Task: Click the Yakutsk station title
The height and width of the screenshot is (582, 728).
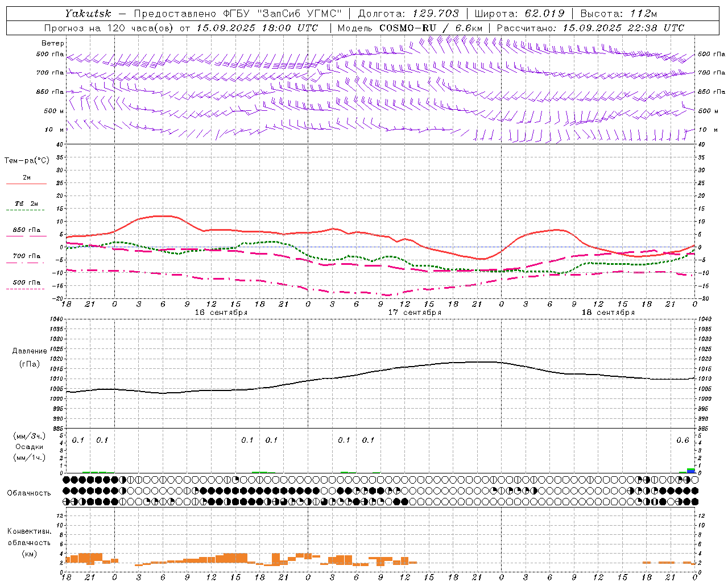Action: (x=87, y=14)
